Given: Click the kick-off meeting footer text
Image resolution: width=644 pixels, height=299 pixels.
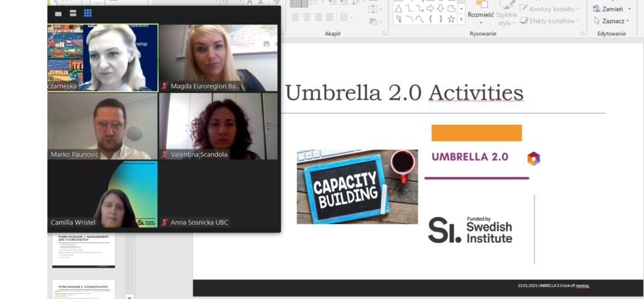Looking at the screenshot, I should [553, 285].
